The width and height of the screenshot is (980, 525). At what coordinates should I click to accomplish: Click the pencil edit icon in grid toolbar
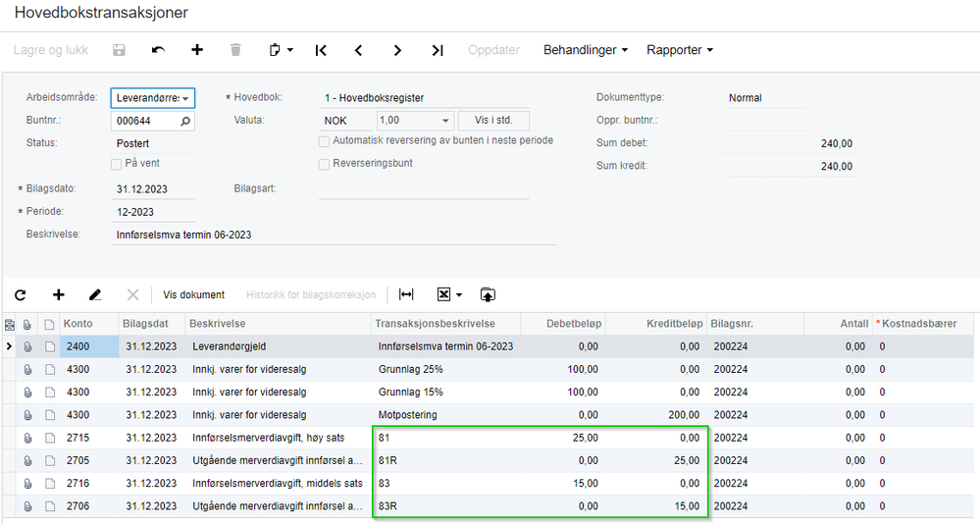[x=95, y=295]
